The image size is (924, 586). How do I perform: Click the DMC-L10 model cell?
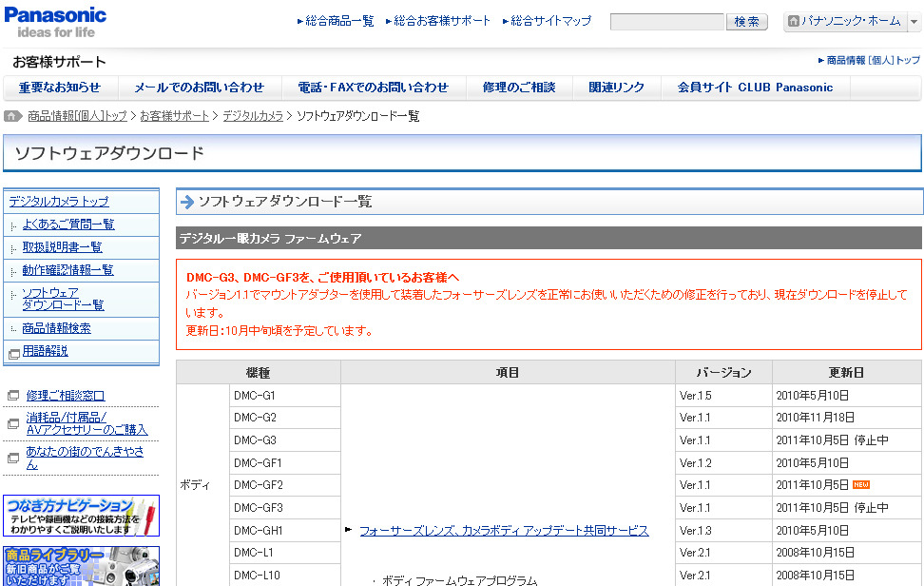284,576
